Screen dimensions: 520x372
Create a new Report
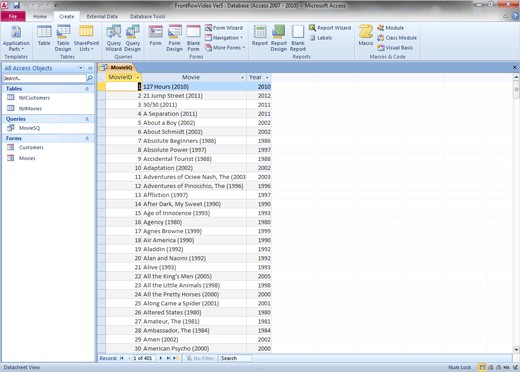coord(260,36)
